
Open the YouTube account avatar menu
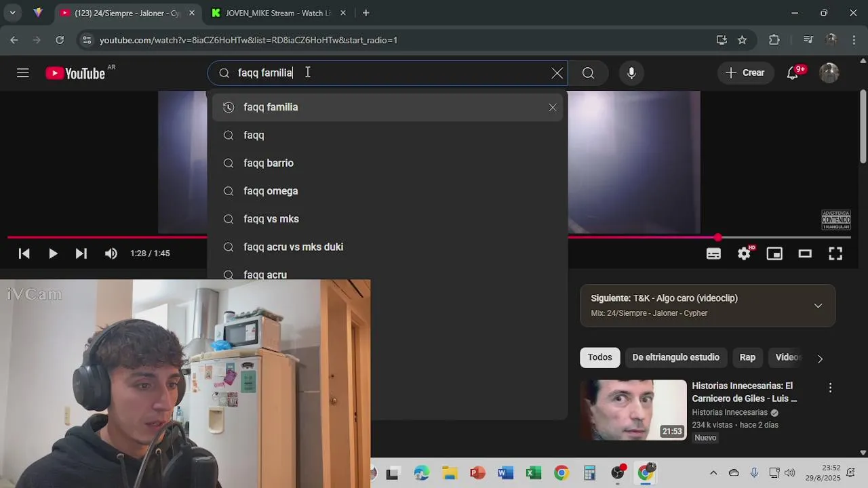click(x=829, y=73)
